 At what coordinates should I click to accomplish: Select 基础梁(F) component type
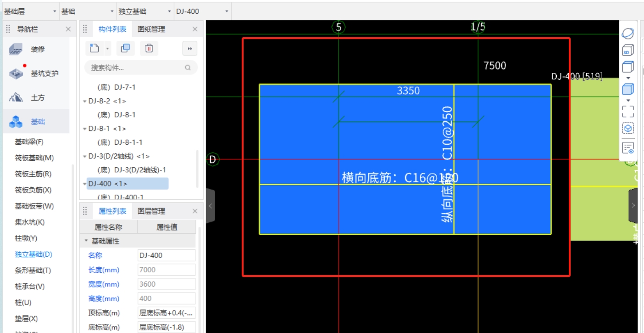tap(29, 142)
